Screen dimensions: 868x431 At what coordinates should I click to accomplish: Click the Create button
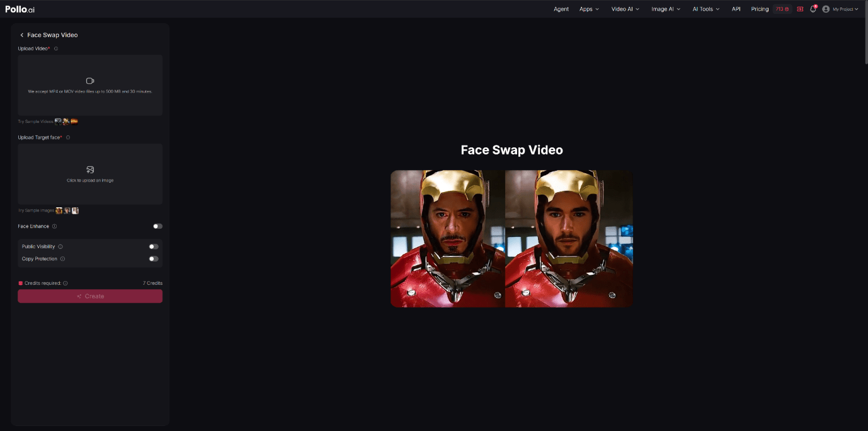point(90,296)
